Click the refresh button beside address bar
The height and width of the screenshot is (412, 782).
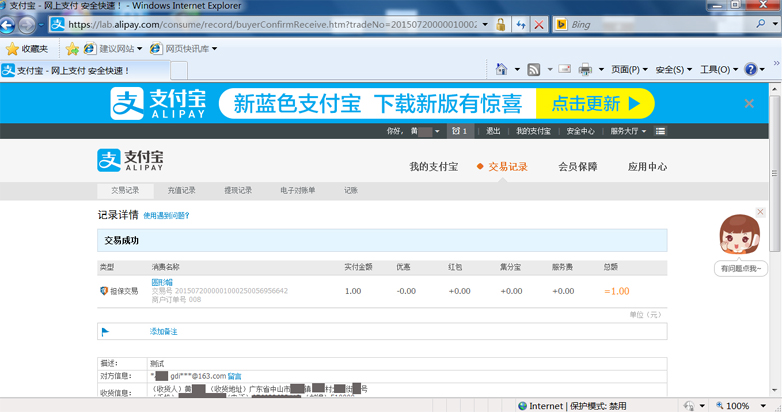coord(520,24)
